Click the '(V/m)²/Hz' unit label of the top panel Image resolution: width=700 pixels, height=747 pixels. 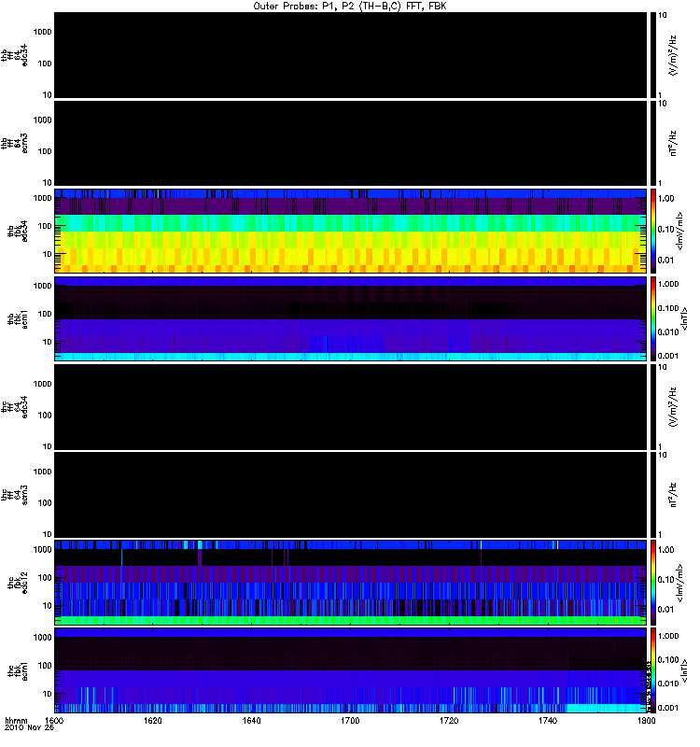coord(672,55)
